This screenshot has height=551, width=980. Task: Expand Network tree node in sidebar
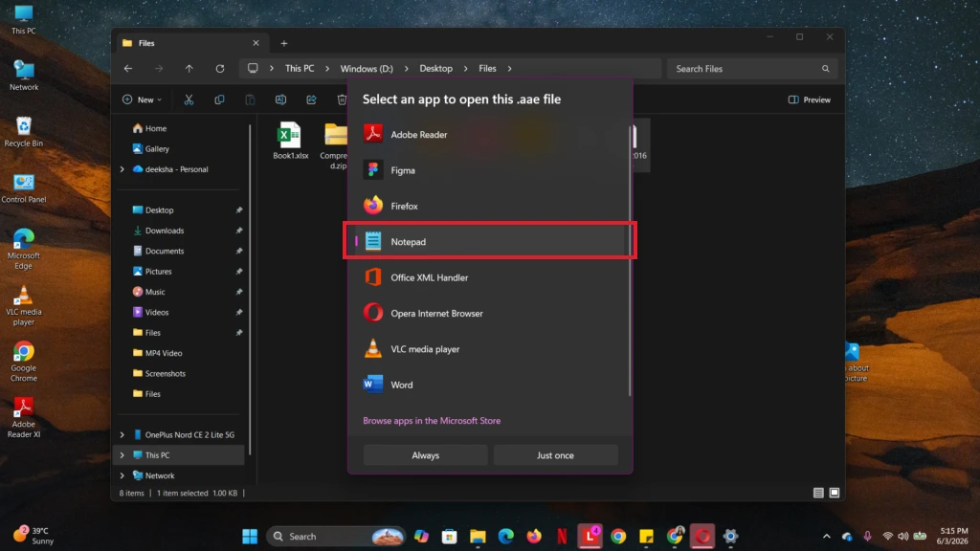[122, 476]
